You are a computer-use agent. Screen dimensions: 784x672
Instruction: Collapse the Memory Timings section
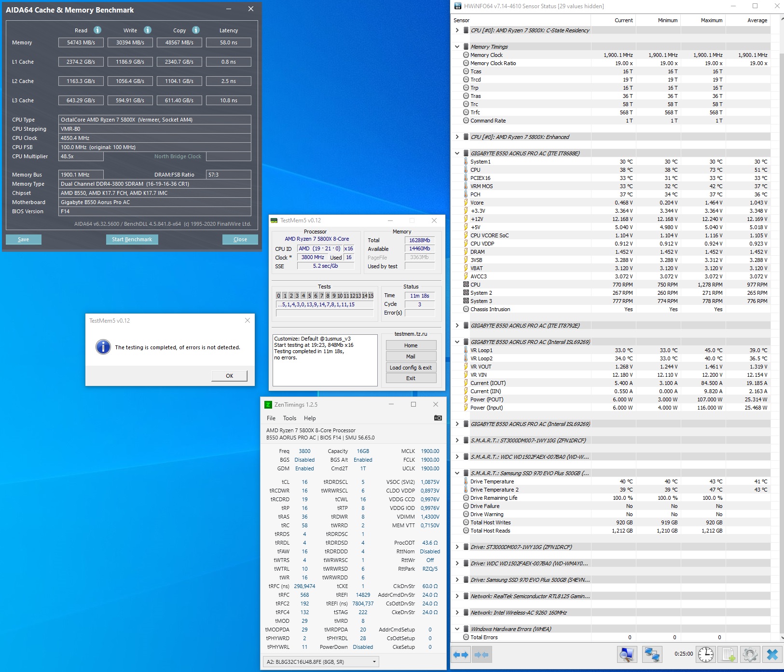tap(457, 47)
